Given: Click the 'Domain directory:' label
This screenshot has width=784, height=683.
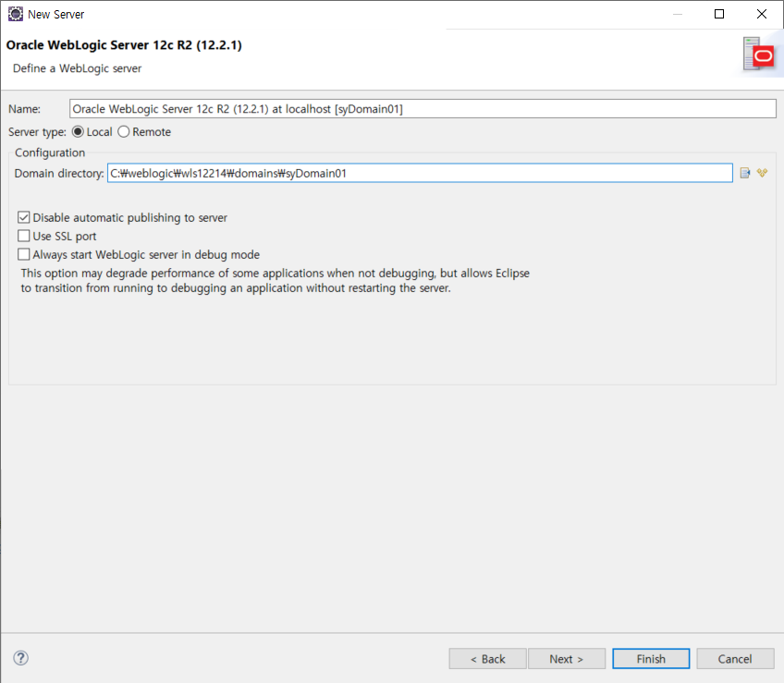Looking at the screenshot, I should [x=59, y=174].
